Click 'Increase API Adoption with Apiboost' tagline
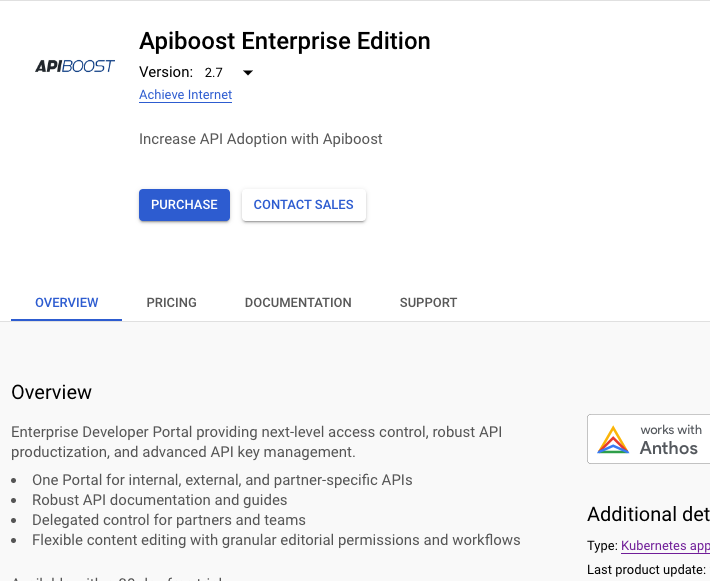The width and height of the screenshot is (710, 581). click(x=260, y=139)
